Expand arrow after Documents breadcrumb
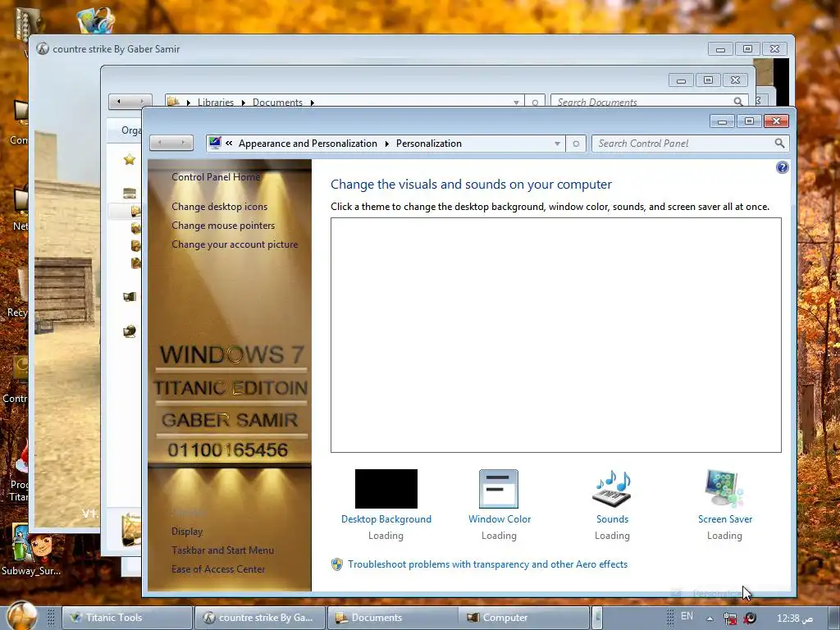 [x=312, y=103]
